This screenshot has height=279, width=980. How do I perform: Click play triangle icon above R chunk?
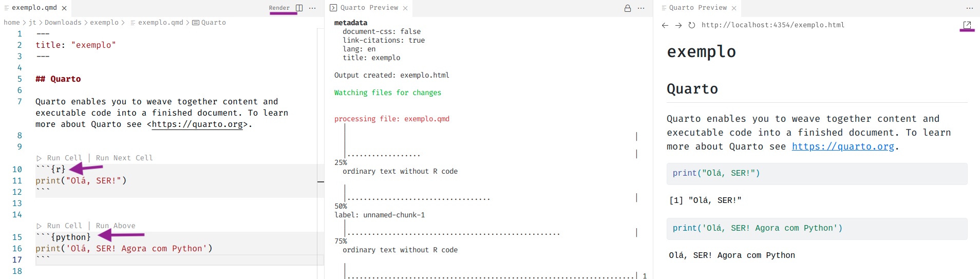pos(39,158)
